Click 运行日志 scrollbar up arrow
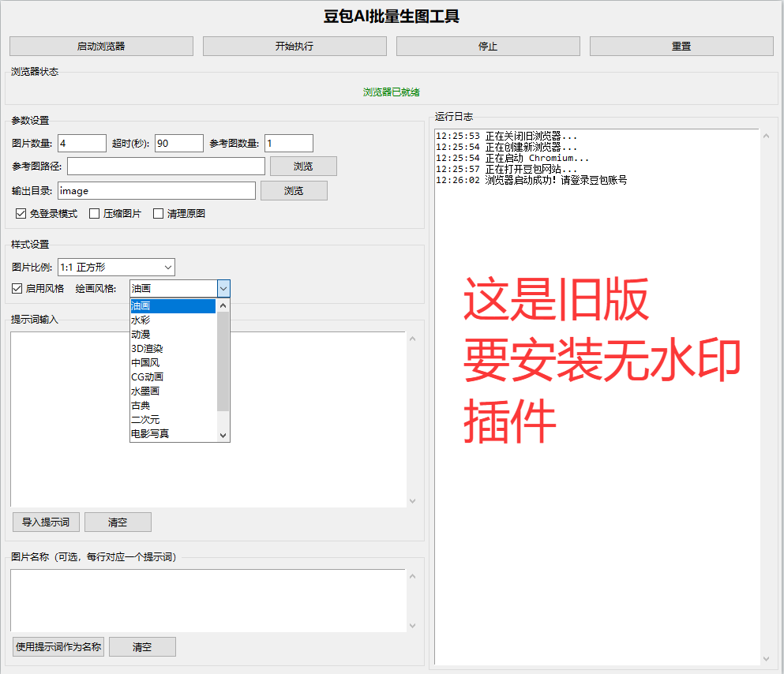 pyautogui.click(x=766, y=136)
